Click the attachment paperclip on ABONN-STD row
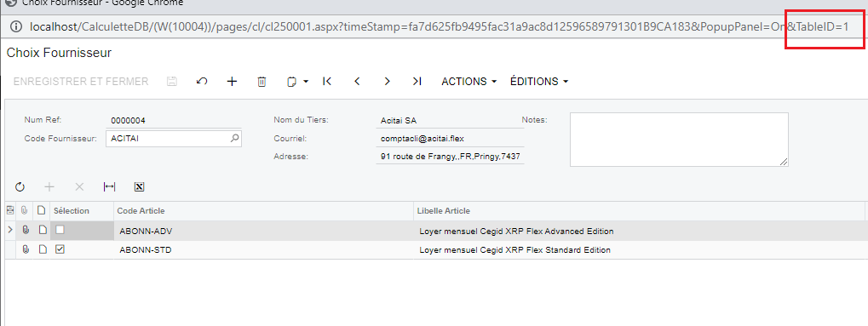 (x=25, y=249)
